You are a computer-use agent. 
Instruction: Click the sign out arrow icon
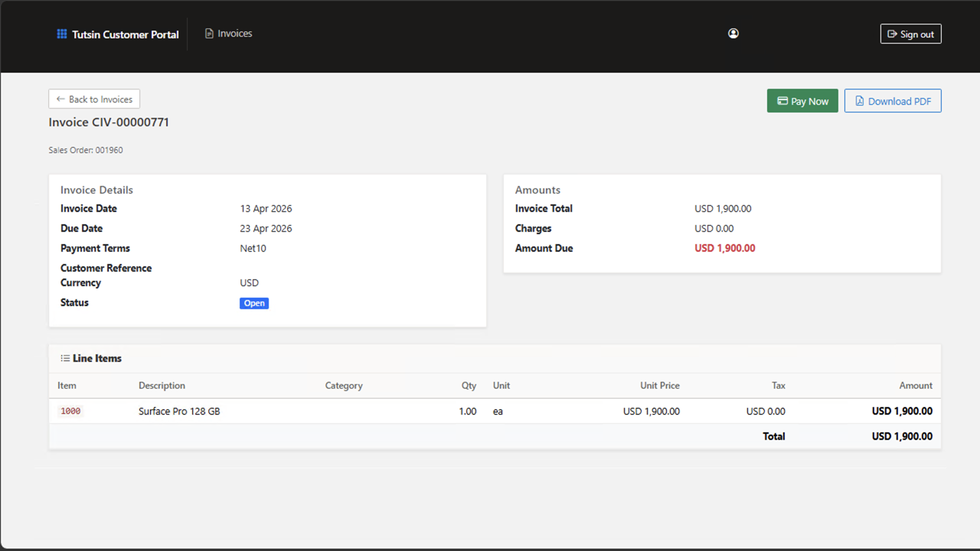tap(893, 33)
